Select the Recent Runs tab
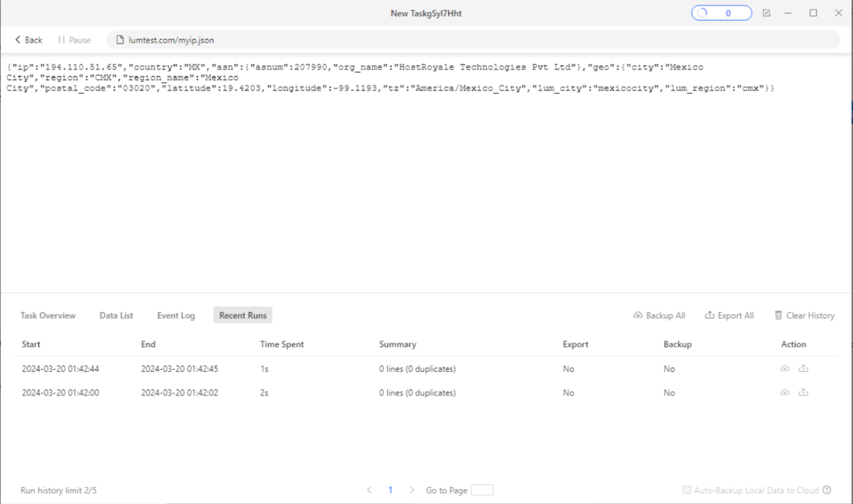Image resolution: width=853 pixels, height=504 pixels. [x=243, y=315]
